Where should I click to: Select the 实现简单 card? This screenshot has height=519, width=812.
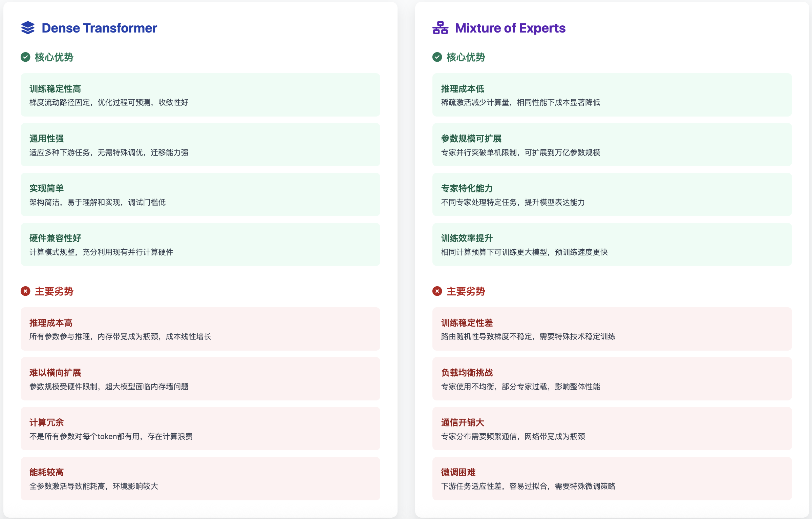pyautogui.click(x=200, y=194)
